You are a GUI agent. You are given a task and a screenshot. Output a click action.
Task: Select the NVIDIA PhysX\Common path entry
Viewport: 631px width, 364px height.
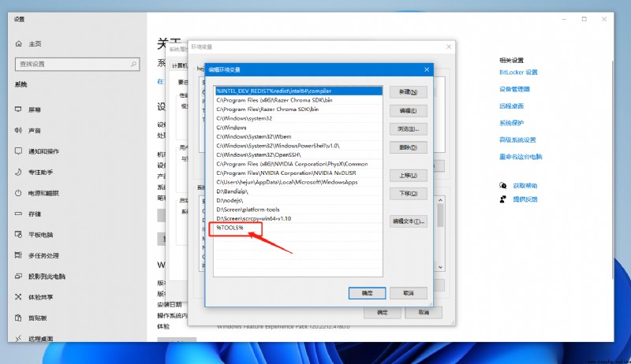click(298, 164)
